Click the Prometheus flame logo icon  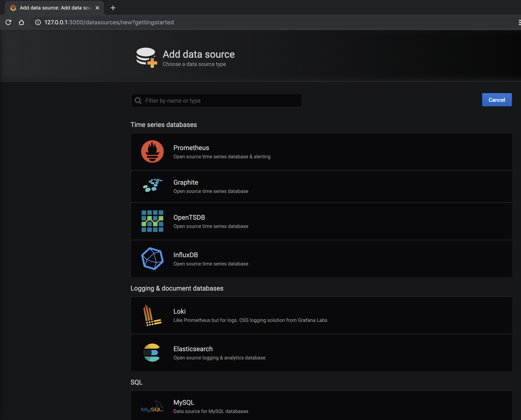[152, 151]
